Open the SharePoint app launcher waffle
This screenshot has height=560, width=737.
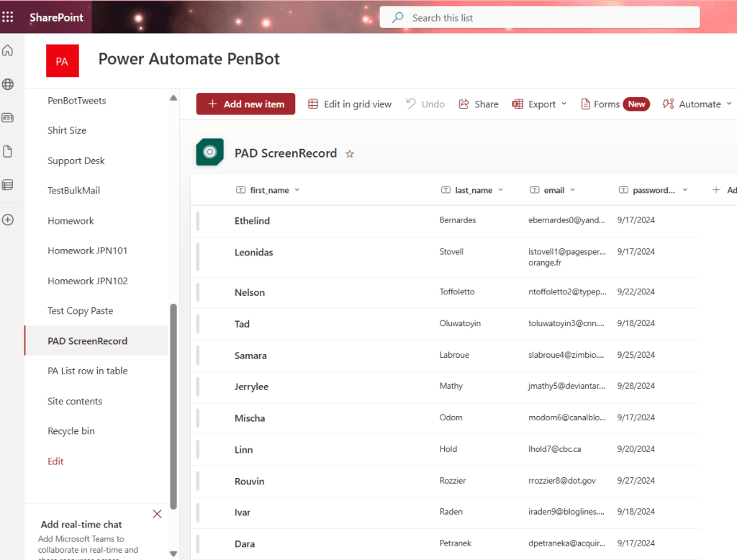point(8,17)
